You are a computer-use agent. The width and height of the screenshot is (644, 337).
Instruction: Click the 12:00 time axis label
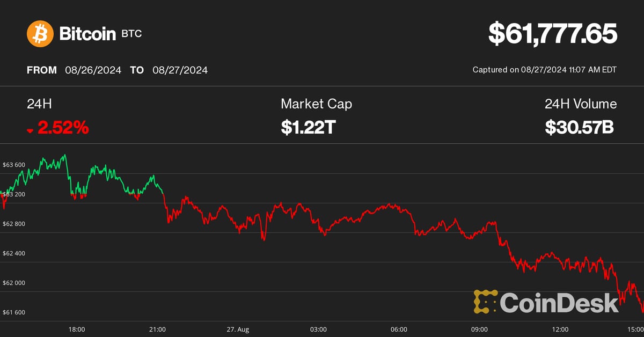(x=560, y=328)
